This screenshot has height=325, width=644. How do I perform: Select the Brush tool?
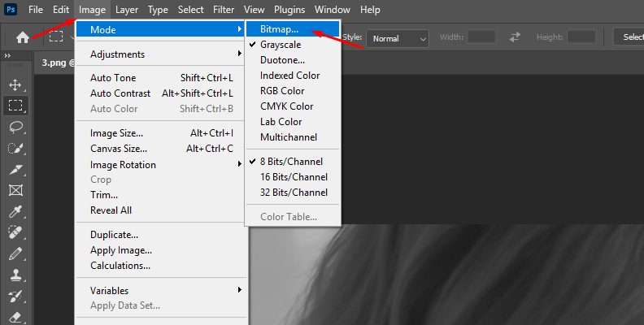[x=15, y=254]
